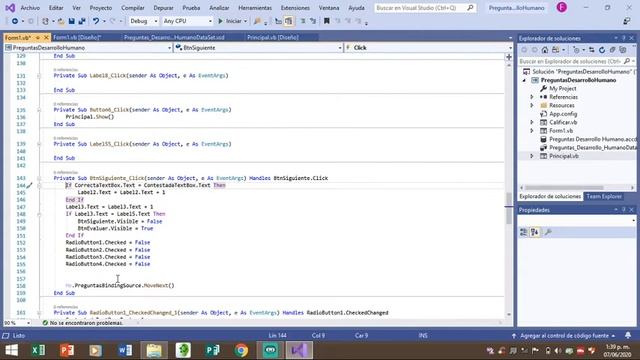
Task: Toggle the bookmark icon in toolbar
Action: coord(327,21)
